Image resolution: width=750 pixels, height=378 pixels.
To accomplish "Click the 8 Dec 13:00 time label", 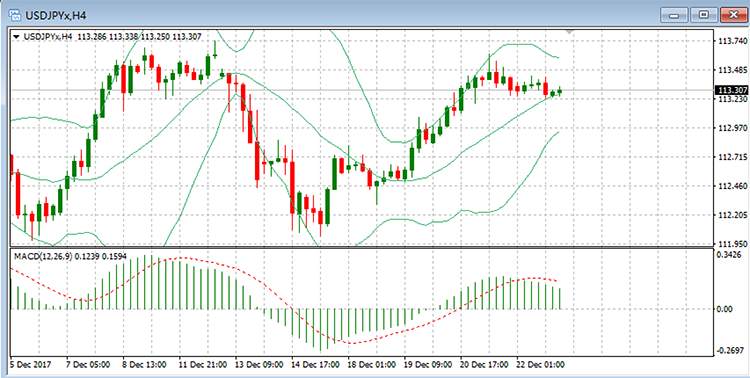I will click(144, 365).
